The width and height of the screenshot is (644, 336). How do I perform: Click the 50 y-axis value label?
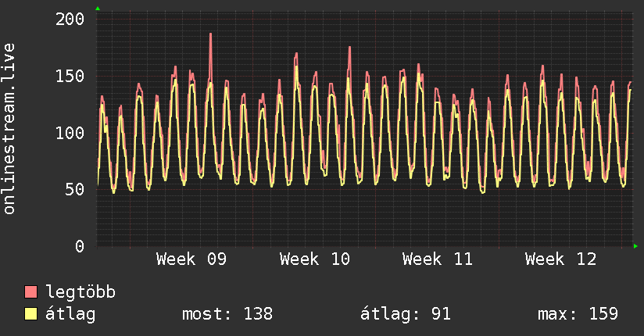coord(75,189)
